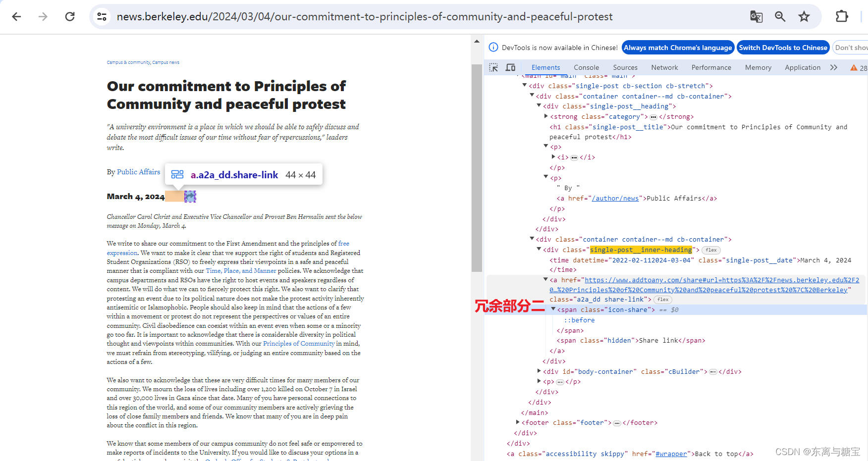
Task: Toggle the device toolbar icon
Action: pos(510,67)
